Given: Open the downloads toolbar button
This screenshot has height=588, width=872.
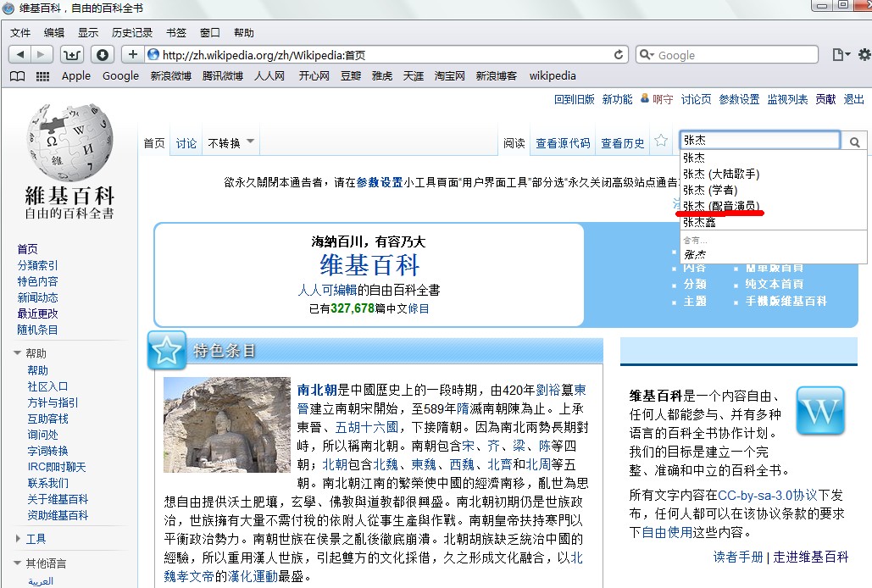Looking at the screenshot, I should 103,54.
